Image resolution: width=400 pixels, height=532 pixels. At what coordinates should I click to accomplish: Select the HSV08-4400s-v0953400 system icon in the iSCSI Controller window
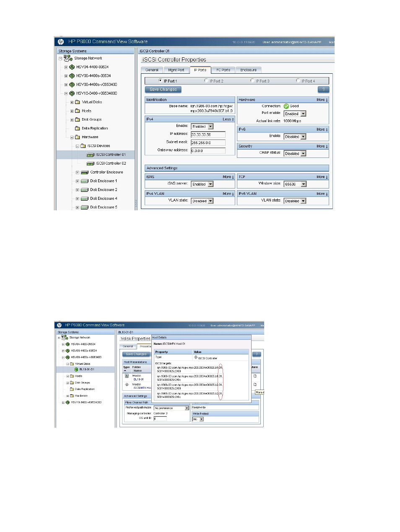tap(72, 85)
